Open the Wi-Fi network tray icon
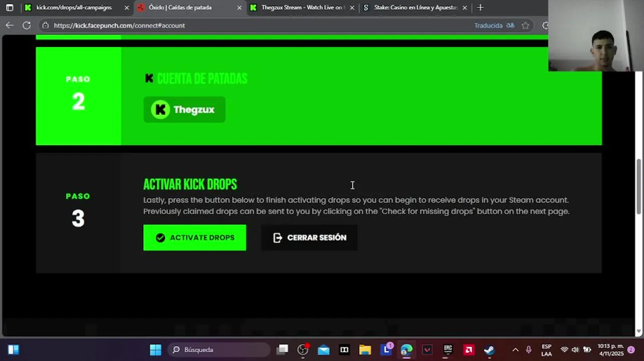The width and height of the screenshot is (644, 361). [x=564, y=349]
